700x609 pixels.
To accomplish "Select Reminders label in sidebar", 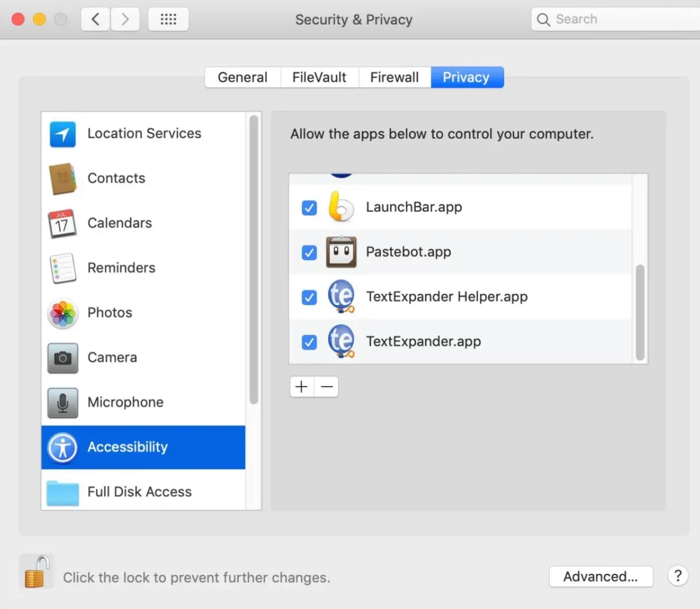I will coord(122,268).
